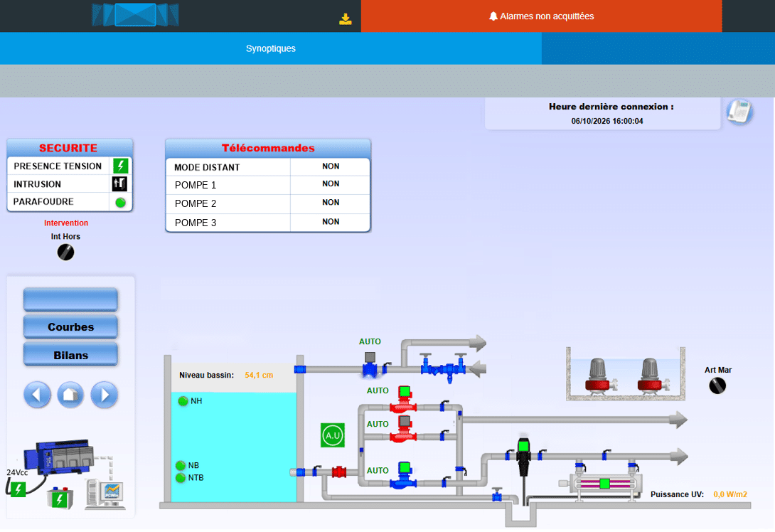This screenshot has height=532, width=775.
Task: Click the logo image in the header
Action: point(135,15)
